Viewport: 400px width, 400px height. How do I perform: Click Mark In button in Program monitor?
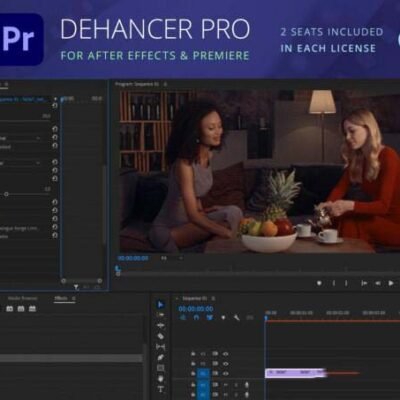pos(334,283)
